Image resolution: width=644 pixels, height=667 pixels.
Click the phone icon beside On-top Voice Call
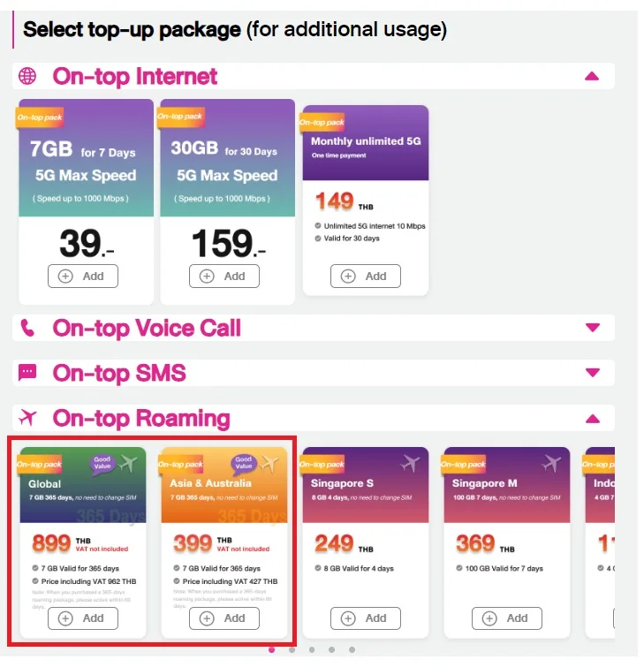point(27,328)
